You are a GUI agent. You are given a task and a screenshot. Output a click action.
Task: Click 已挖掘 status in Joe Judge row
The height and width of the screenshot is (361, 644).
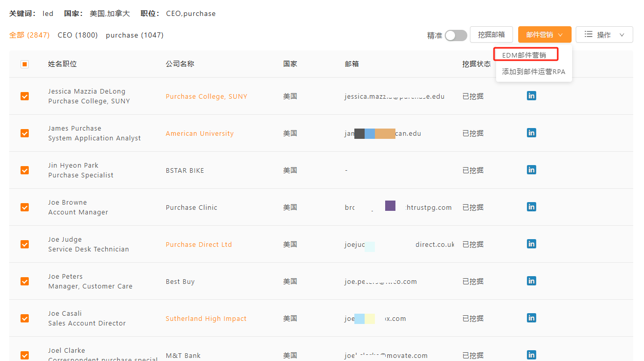[x=472, y=244]
